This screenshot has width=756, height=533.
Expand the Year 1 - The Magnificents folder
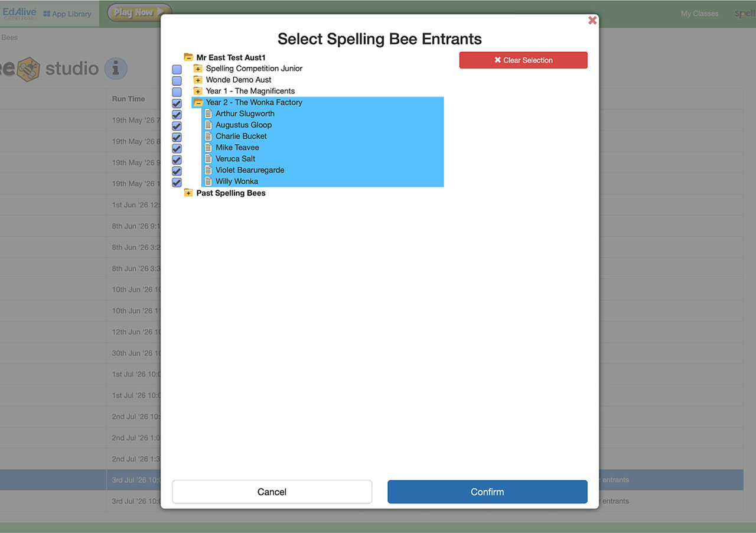(x=198, y=91)
